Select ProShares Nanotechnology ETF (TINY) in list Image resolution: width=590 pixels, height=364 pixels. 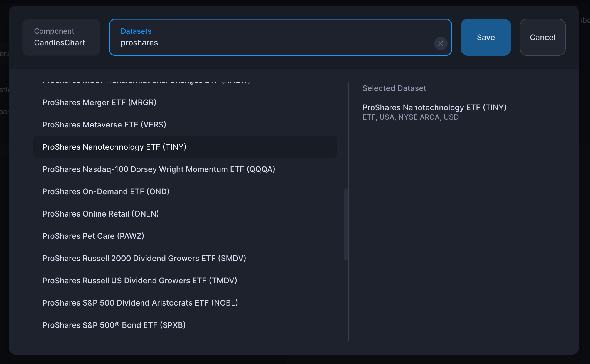[x=185, y=147]
